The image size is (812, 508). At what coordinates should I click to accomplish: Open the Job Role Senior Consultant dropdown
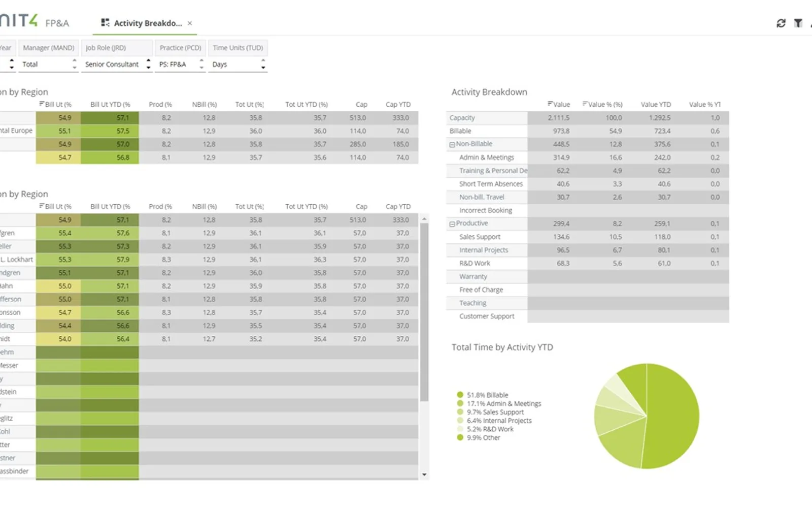[117, 64]
